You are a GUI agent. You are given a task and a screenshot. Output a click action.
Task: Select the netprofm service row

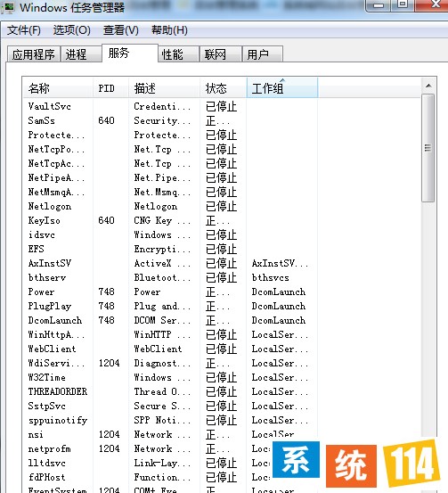click(x=148, y=448)
